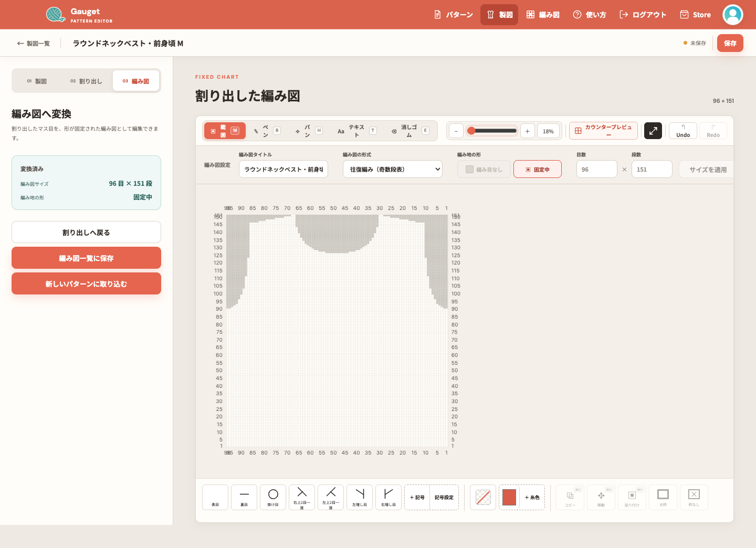Toggle the 編み目なし checkbox

coord(484,170)
